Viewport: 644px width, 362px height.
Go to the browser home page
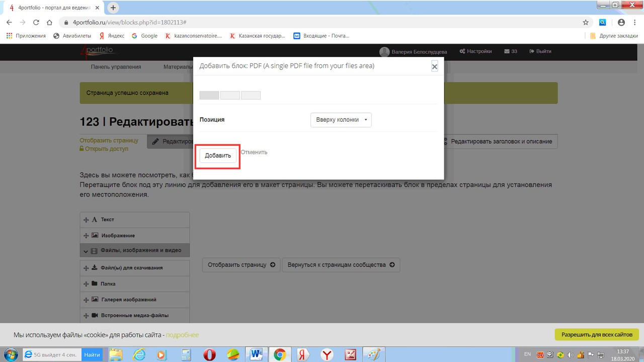pos(49,23)
